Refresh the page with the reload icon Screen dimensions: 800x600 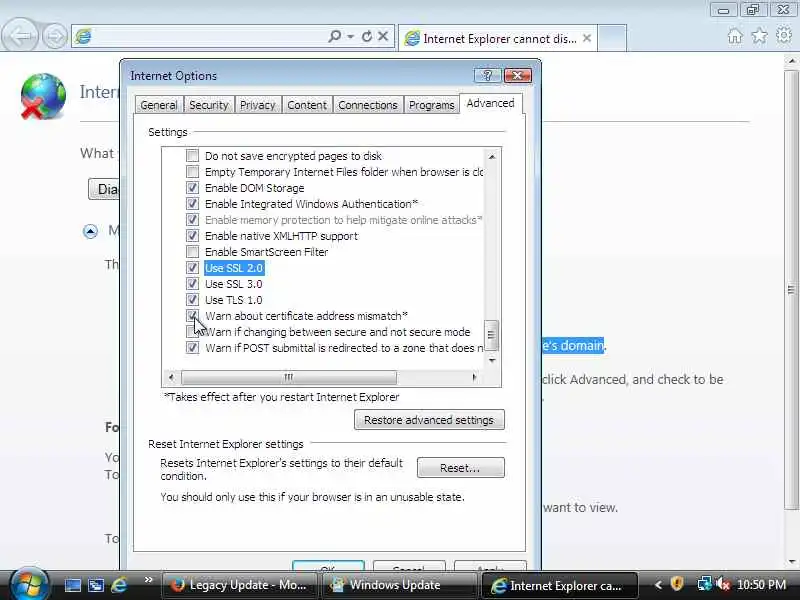point(366,36)
